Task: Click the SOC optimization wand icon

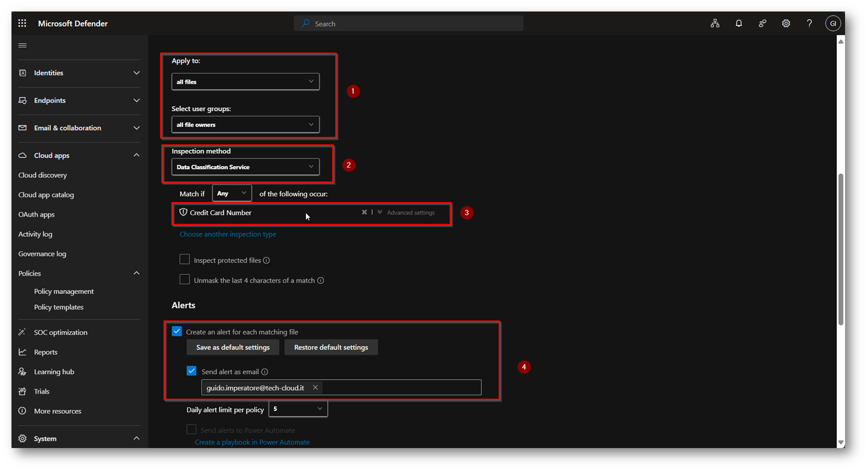Action: tap(22, 332)
